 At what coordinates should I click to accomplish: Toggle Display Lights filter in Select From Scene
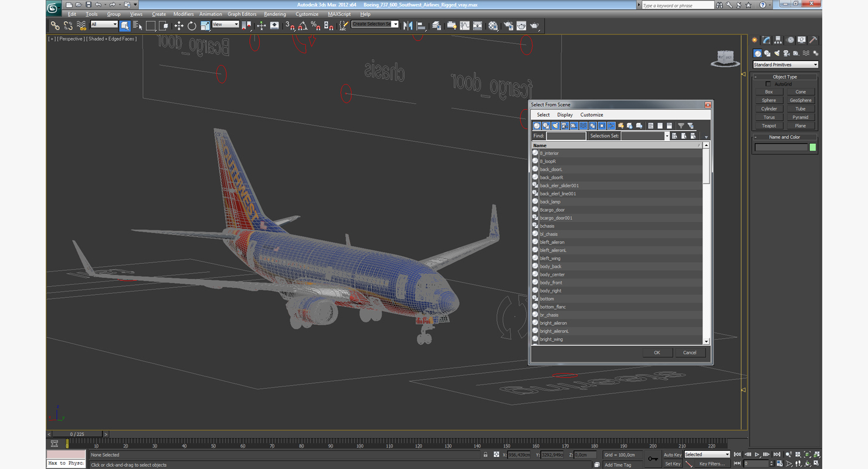click(555, 125)
